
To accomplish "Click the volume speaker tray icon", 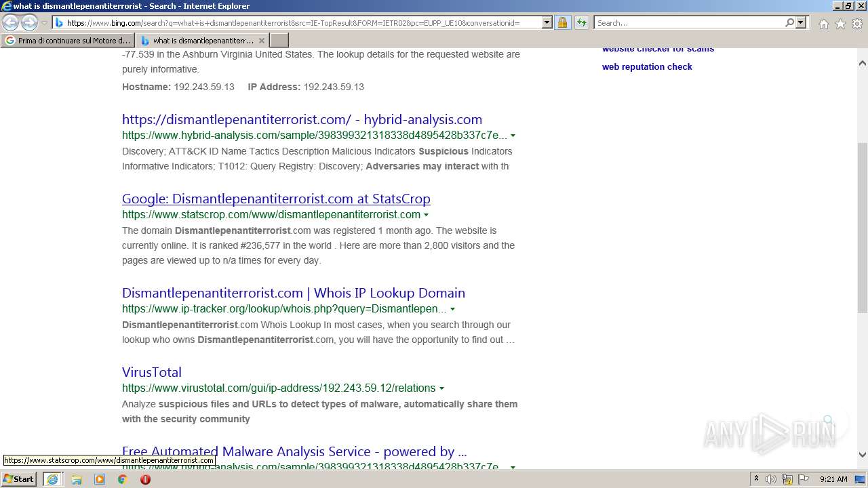I will tap(771, 479).
